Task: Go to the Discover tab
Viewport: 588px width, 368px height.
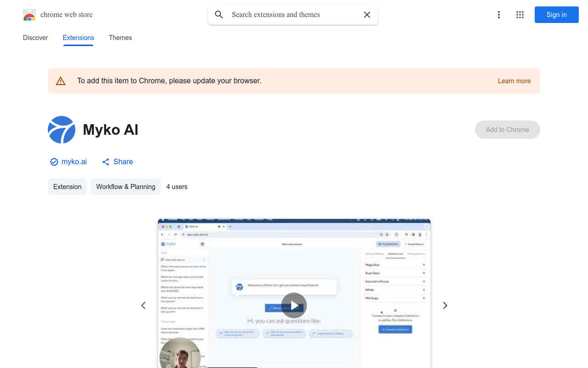Action: coord(35,38)
